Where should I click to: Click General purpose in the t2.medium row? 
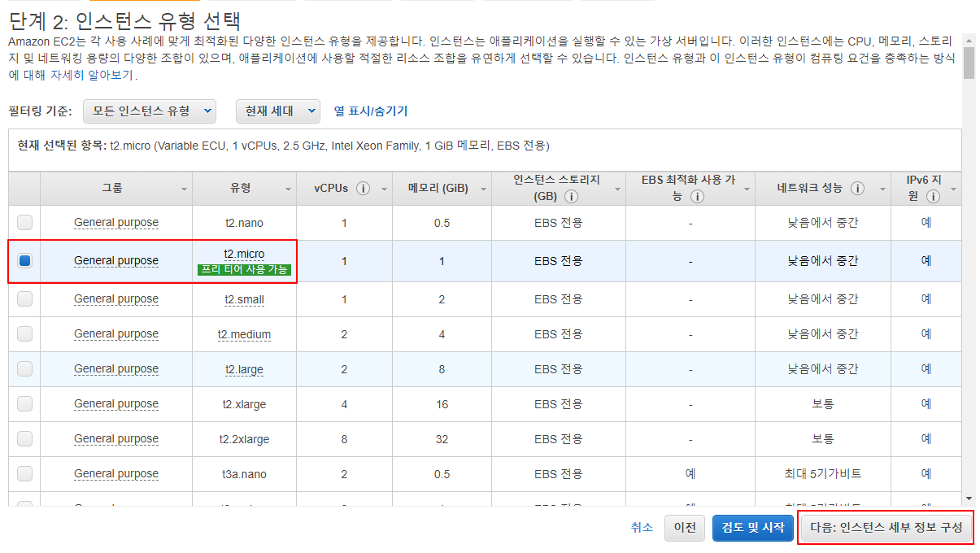(116, 333)
